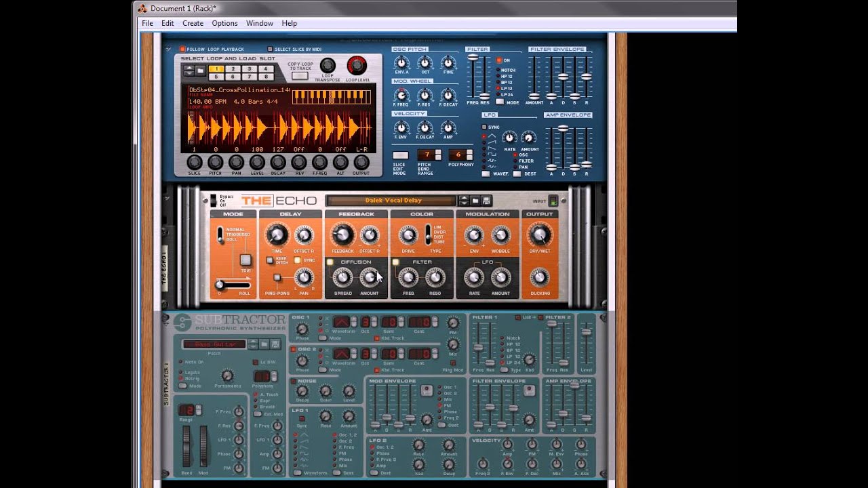
Task: Click The Echo save patch disk icon
Action: 486,201
